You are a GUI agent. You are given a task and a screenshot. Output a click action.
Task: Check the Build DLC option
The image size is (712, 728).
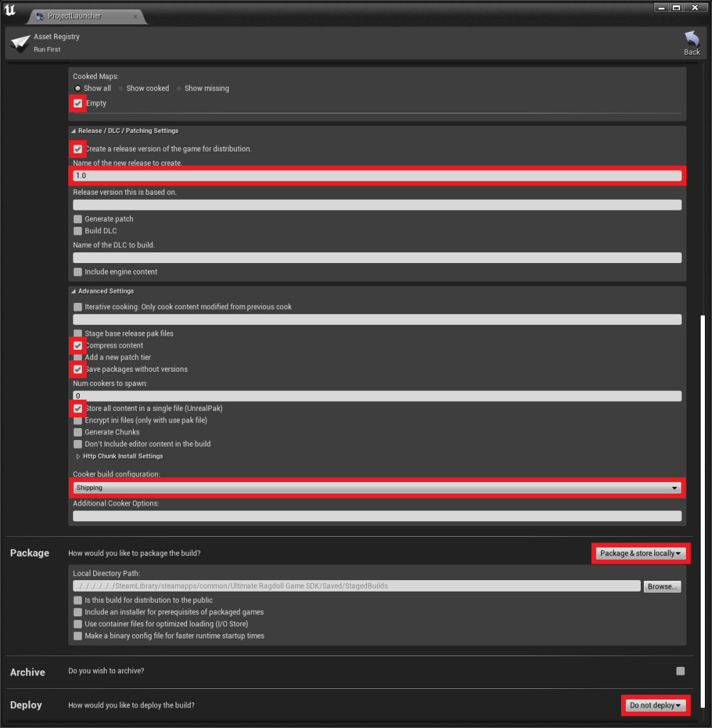(78, 231)
